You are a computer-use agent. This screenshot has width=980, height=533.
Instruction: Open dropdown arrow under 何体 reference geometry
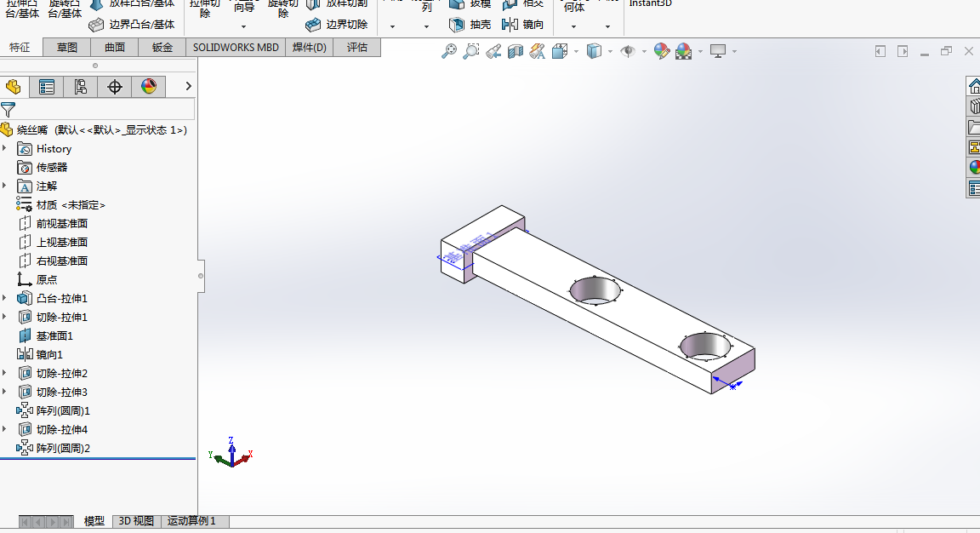573,27
